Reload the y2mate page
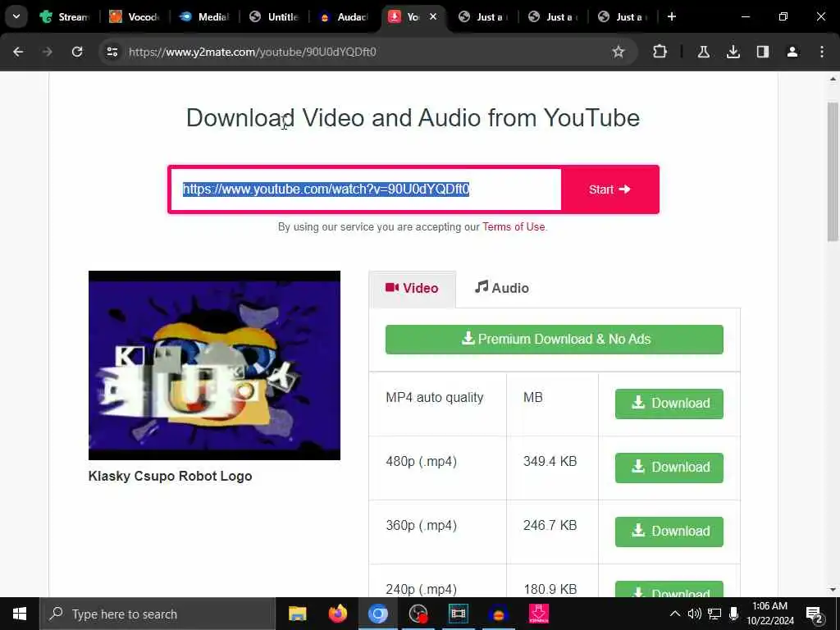This screenshot has width=840, height=630. click(77, 52)
